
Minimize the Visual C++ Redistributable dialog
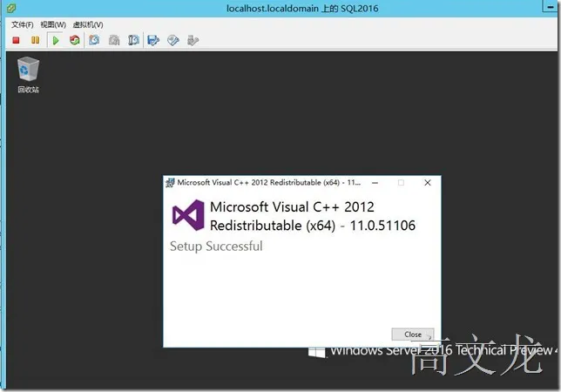pyautogui.click(x=375, y=183)
